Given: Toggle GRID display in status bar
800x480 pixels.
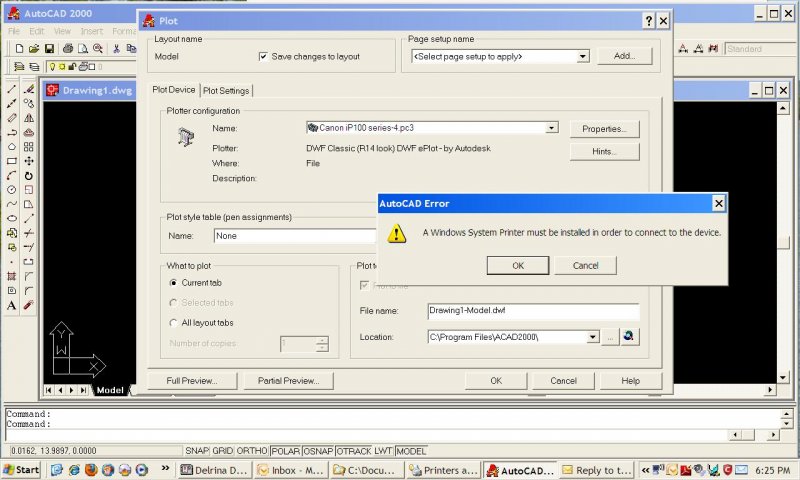Looking at the screenshot, I should point(222,451).
